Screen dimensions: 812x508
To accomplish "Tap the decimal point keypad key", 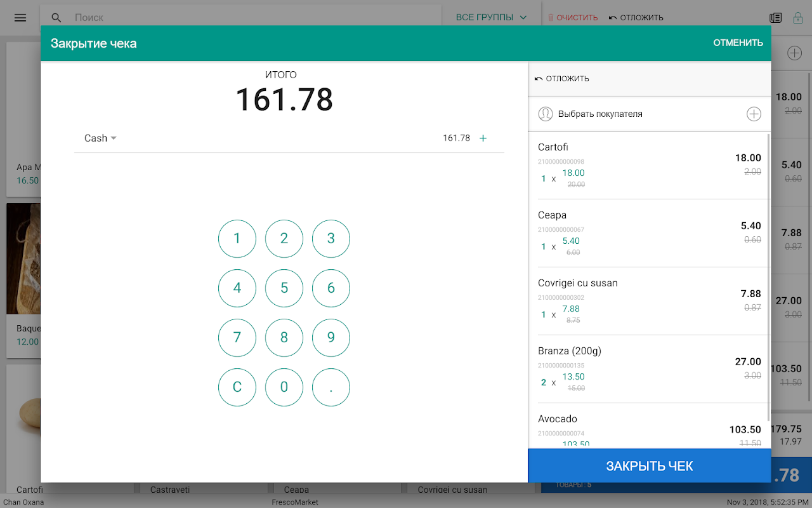I will click(331, 387).
